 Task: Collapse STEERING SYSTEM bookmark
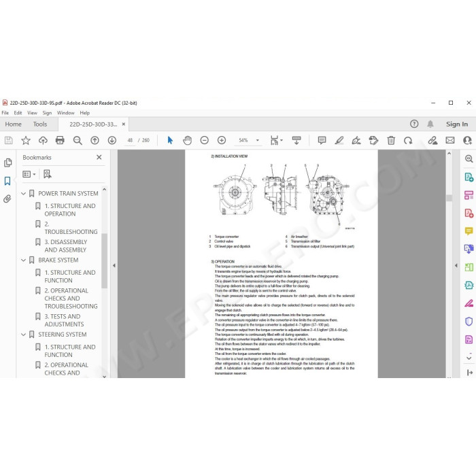(x=23, y=335)
